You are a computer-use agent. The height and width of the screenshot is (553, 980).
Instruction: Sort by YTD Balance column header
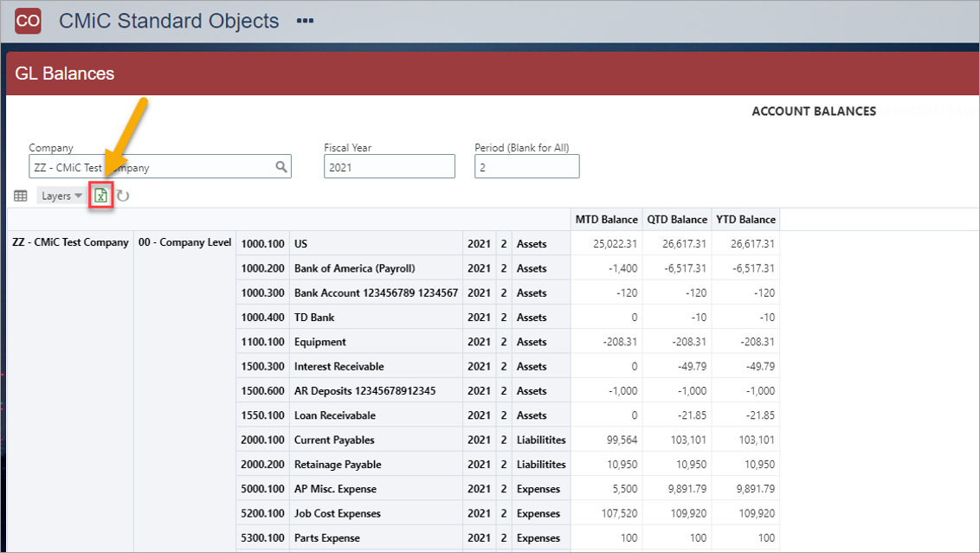(x=745, y=219)
